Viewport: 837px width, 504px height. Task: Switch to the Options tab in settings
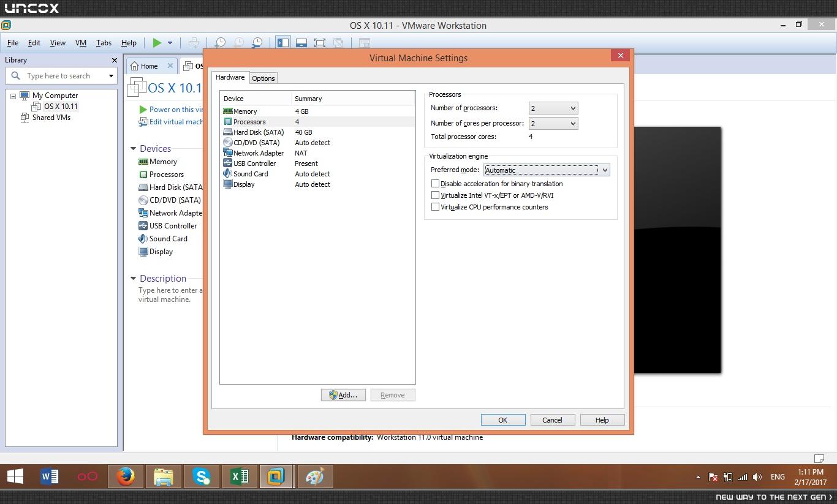(263, 78)
